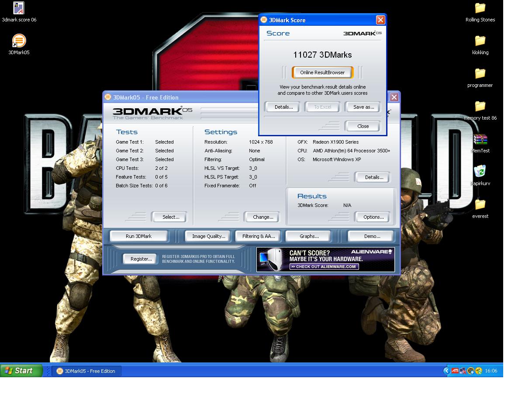Click the Check Out Alienware.com link
Screen dimensions: 532x396
point(324,266)
